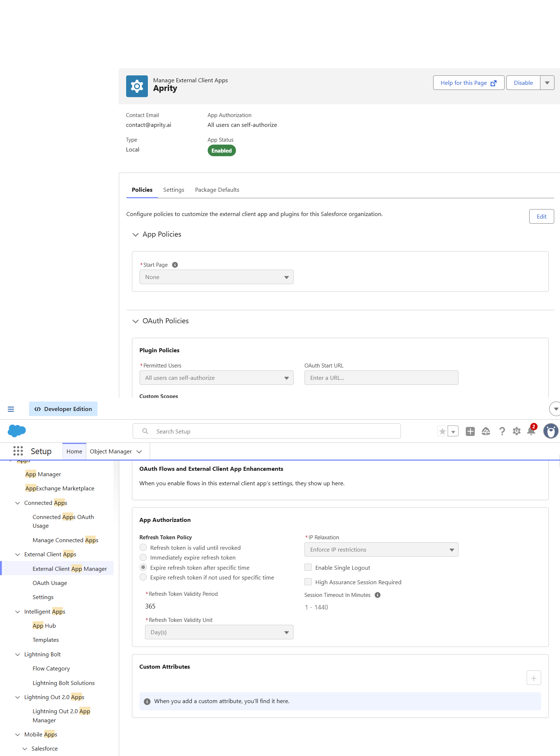Open Manage Connected Apps item

65,540
